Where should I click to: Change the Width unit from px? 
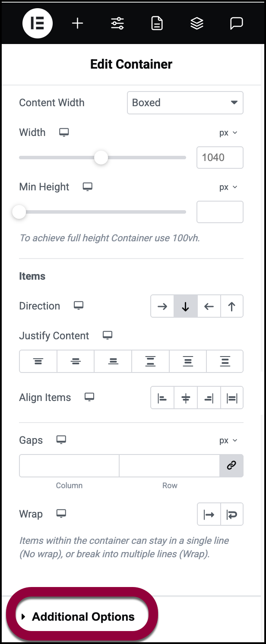click(x=228, y=133)
